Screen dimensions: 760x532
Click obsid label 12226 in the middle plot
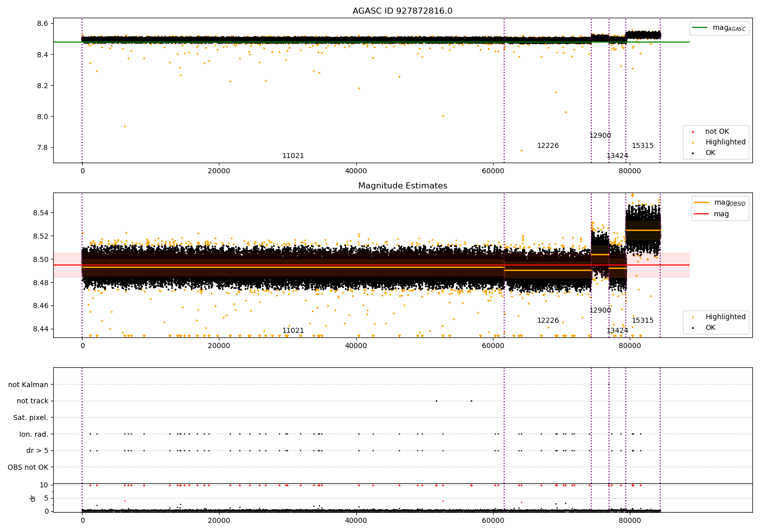pos(548,321)
